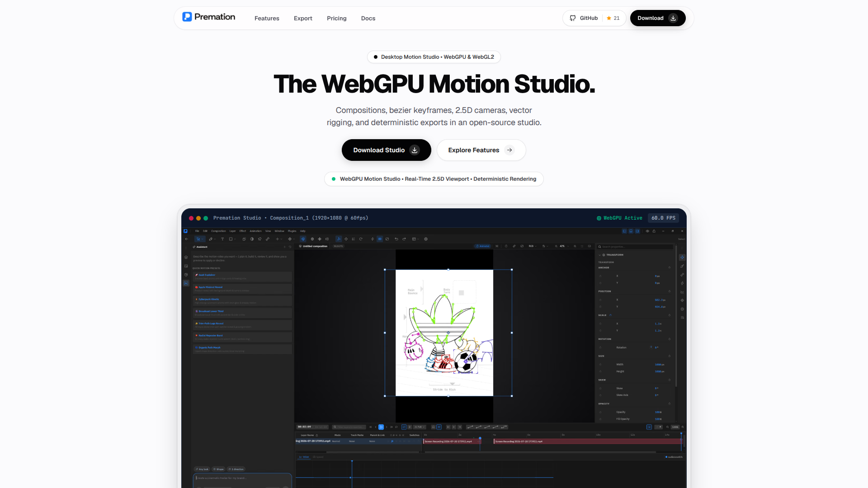
Task: Apply the step hold easing icon in timeline
Action: (504, 427)
